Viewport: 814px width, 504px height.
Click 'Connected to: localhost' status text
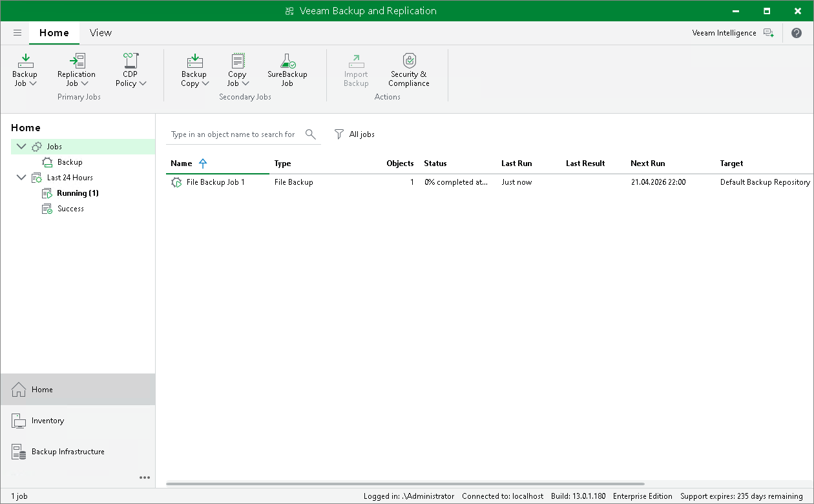pyautogui.click(x=503, y=496)
